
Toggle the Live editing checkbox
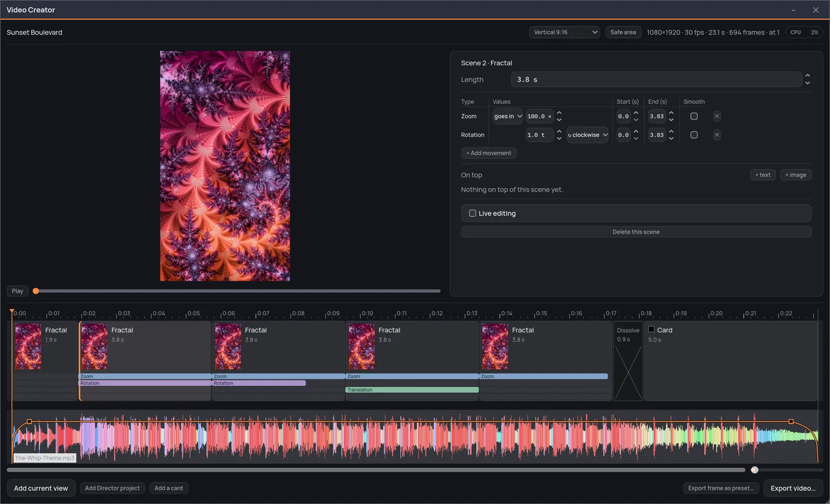tap(473, 213)
